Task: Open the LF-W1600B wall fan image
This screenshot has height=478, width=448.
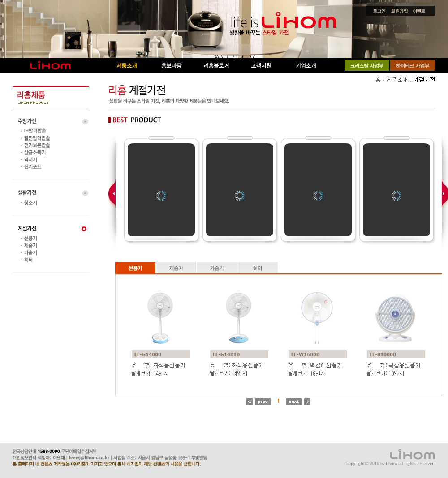Action: [317, 318]
